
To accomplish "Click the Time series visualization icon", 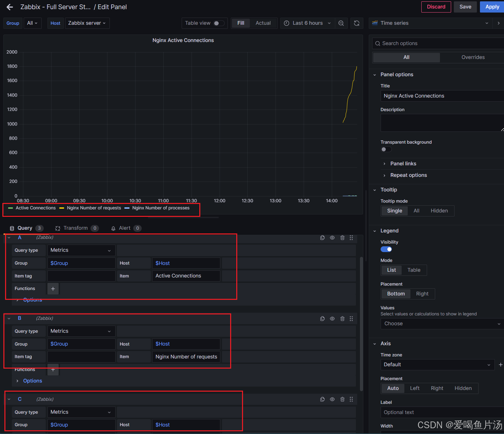I will tap(375, 23).
